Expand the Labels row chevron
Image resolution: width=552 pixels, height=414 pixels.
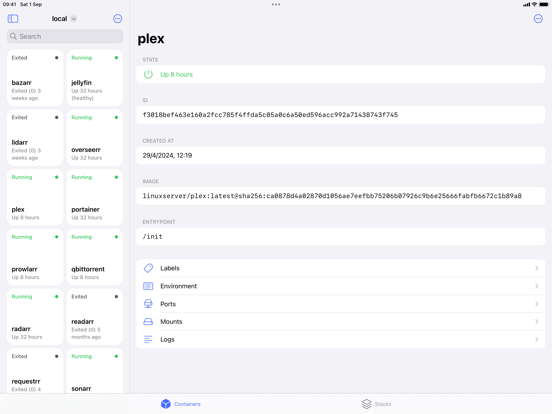coord(537,268)
